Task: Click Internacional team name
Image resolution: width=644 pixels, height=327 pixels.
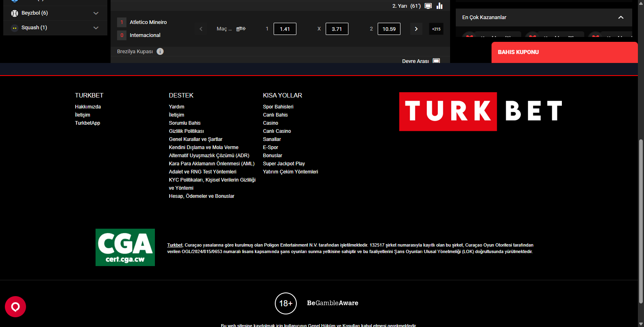Action: click(145, 35)
